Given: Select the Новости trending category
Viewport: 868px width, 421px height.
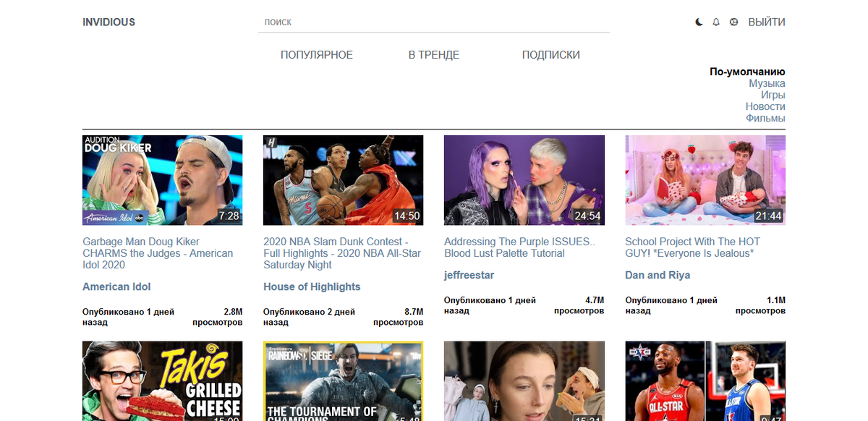Looking at the screenshot, I should pyautogui.click(x=765, y=106).
